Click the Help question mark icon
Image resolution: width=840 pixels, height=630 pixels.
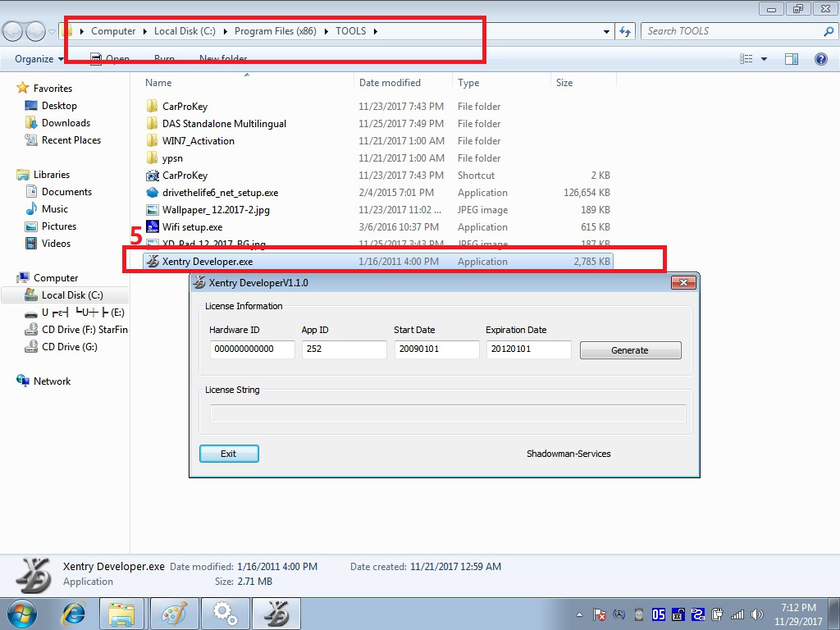pos(820,59)
